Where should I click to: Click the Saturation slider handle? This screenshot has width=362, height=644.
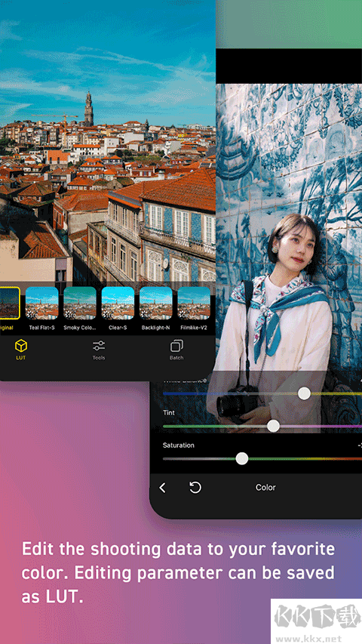coord(242,459)
